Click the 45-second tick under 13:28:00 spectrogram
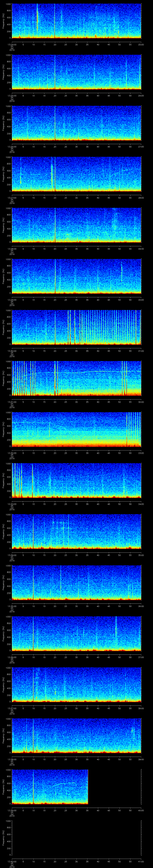Image resolution: width=153 pixels, height=868 pixels. pos(109,249)
